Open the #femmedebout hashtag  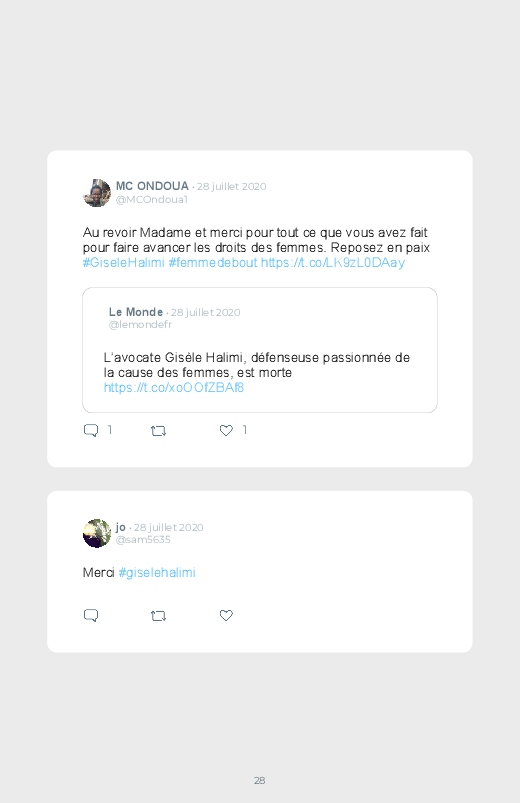[x=213, y=263]
